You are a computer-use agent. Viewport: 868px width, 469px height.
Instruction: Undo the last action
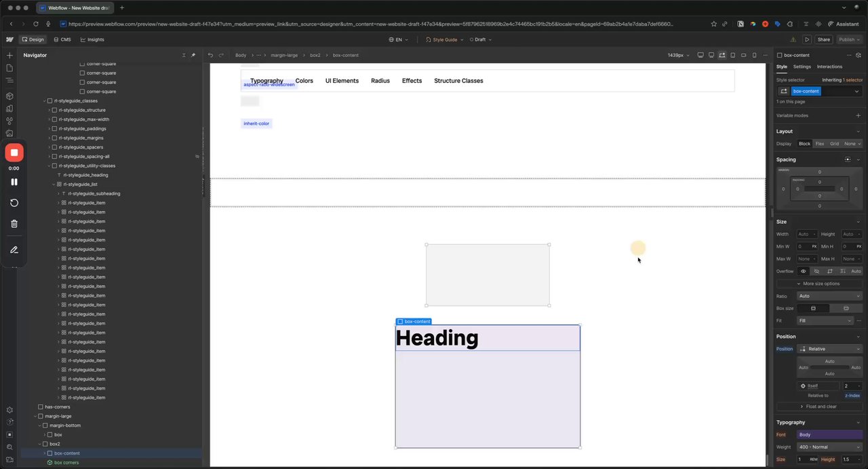tap(211, 55)
